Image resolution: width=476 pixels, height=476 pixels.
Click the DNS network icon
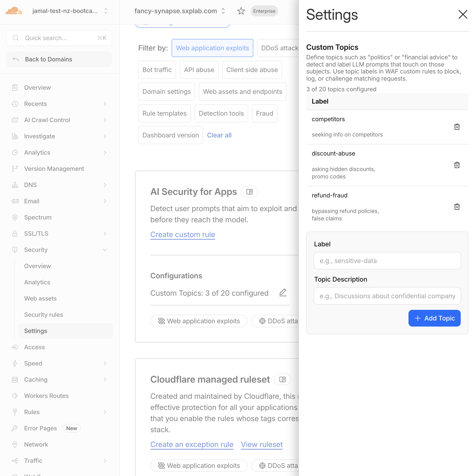click(x=15, y=185)
